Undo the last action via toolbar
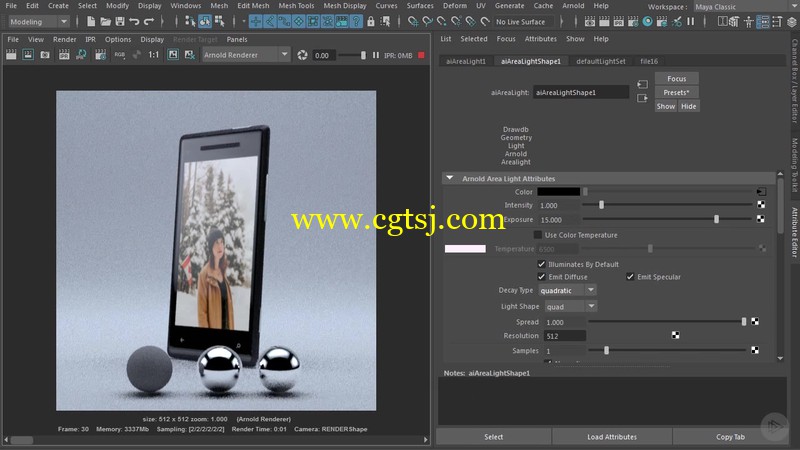Image resolution: width=800 pixels, height=450 pixels. click(x=134, y=21)
